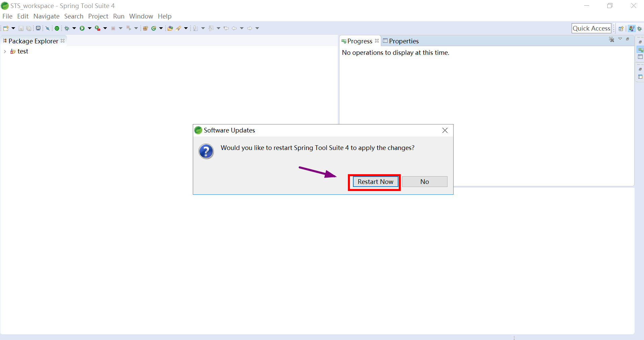Open the New Java Class dropdown arrow
Viewport: 644px width, 340px height.
[x=161, y=28]
